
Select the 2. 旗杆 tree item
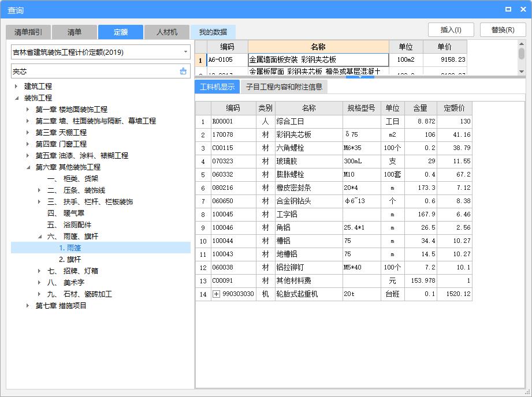coord(70,259)
